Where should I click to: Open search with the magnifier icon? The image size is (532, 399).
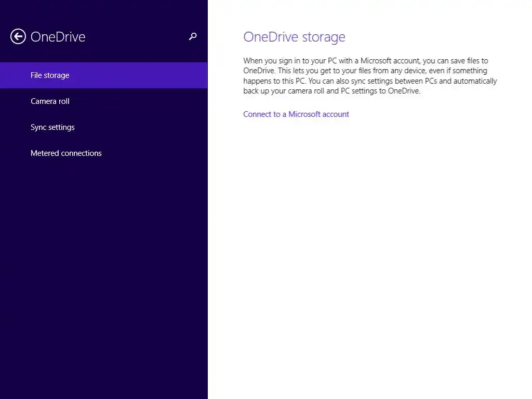[x=193, y=36]
